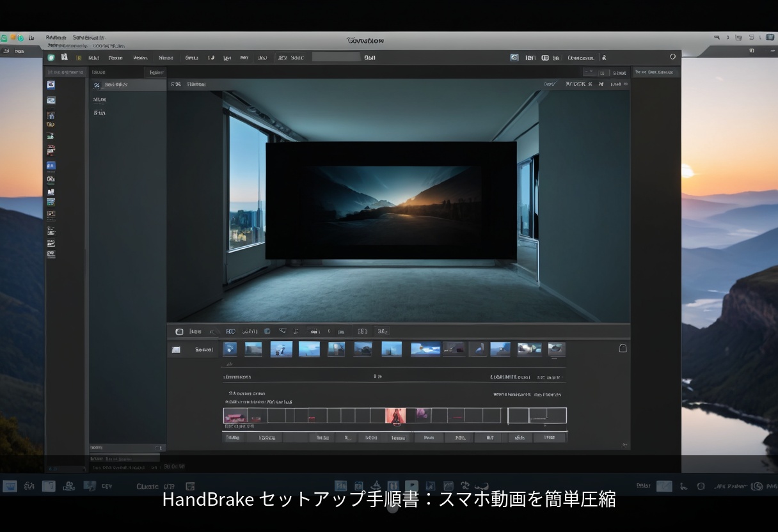Click the black screen in the preview area
The height and width of the screenshot is (532, 778).
[x=391, y=200]
